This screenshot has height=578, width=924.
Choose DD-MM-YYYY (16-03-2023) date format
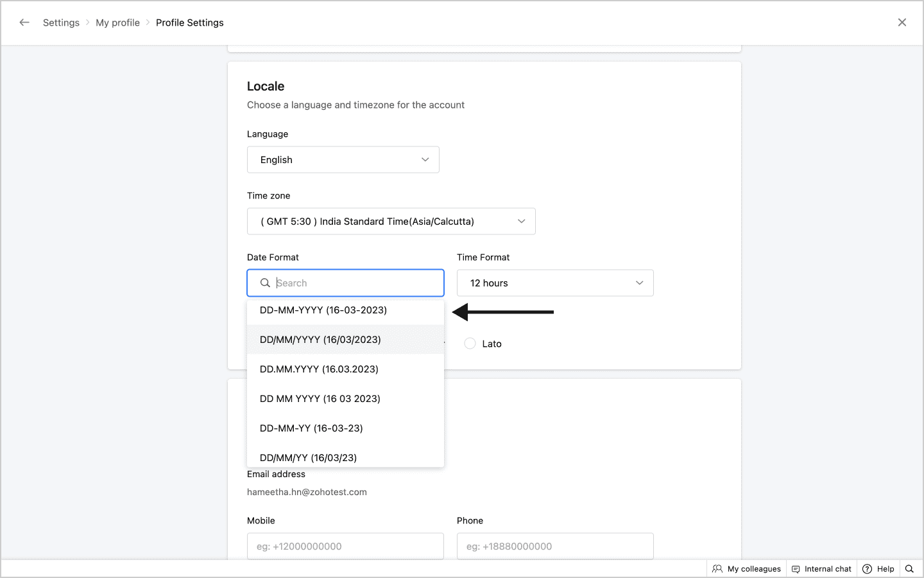point(323,310)
